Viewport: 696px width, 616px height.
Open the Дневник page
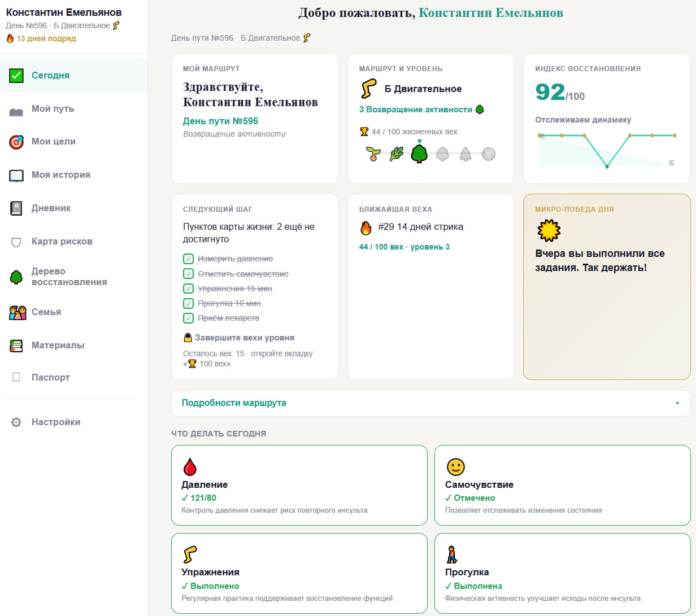click(x=74, y=208)
